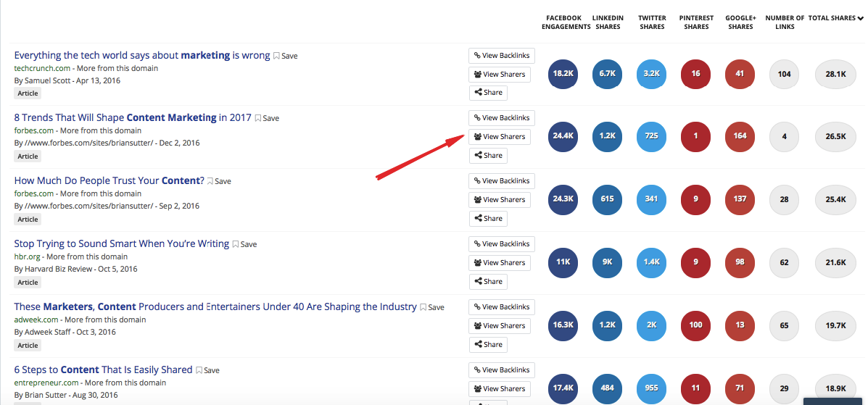Image resolution: width=868 pixels, height=405 pixels.
Task: Open the entrepreneur.com domain link
Action: tap(47, 383)
